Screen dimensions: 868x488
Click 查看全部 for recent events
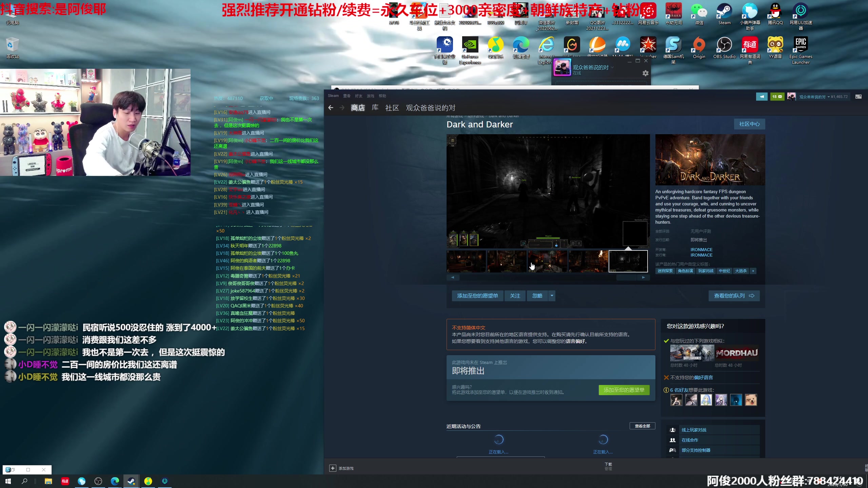point(643,426)
